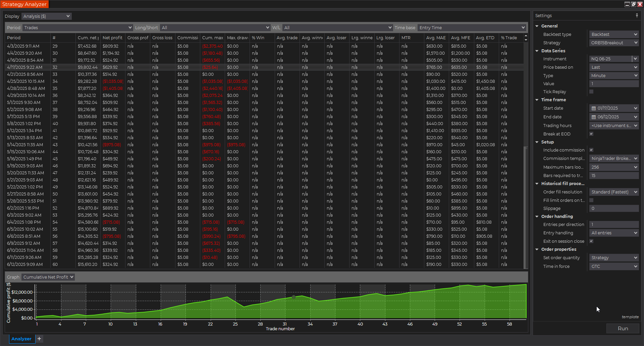Collapse the General section arrow
Viewport: 644px width, 346px height.
pos(537,26)
